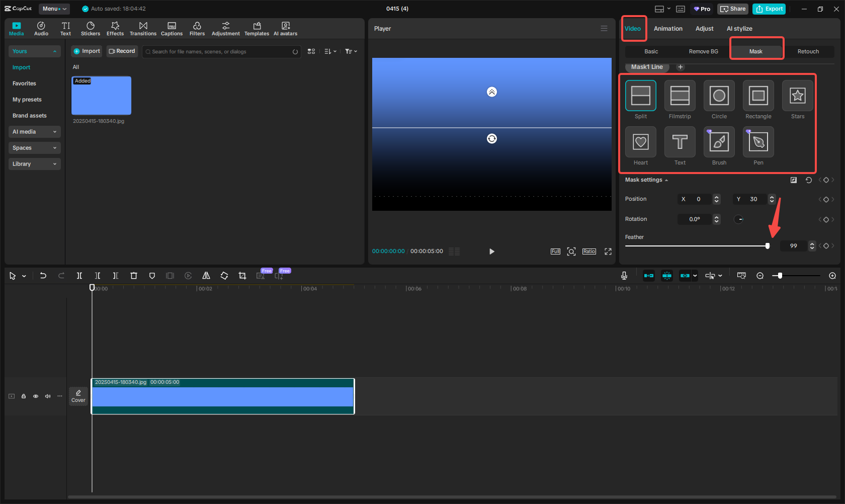
Task: Click the Import button
Action: [87, 51]
